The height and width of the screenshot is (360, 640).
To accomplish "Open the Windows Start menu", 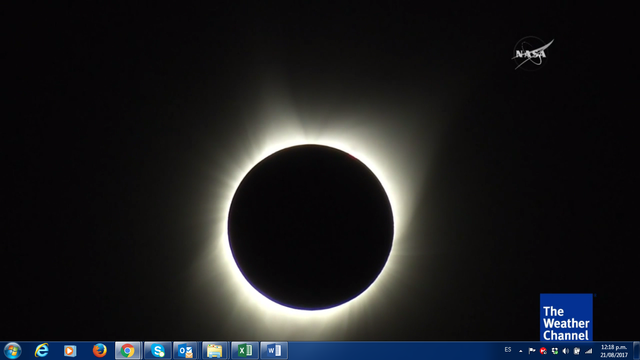I will coord(12,351).
